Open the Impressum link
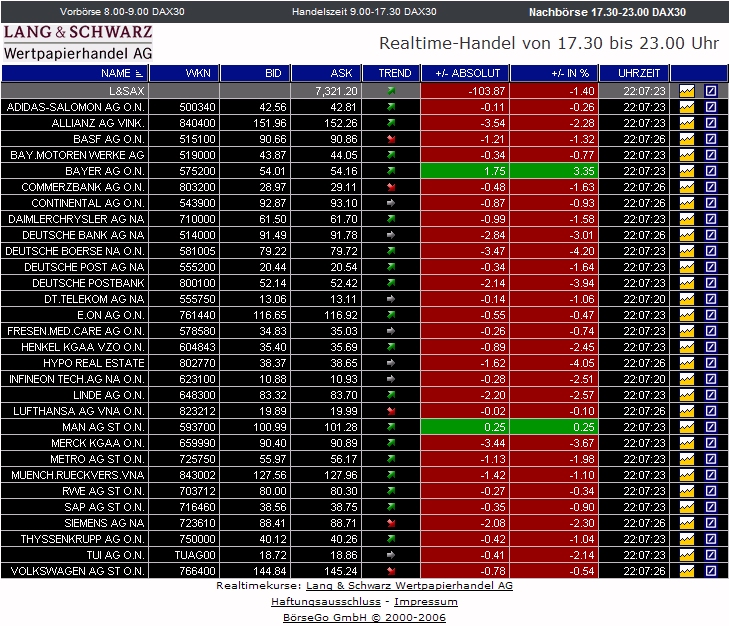The height and width of the screenshot is (626, 729). coord(425,601)
